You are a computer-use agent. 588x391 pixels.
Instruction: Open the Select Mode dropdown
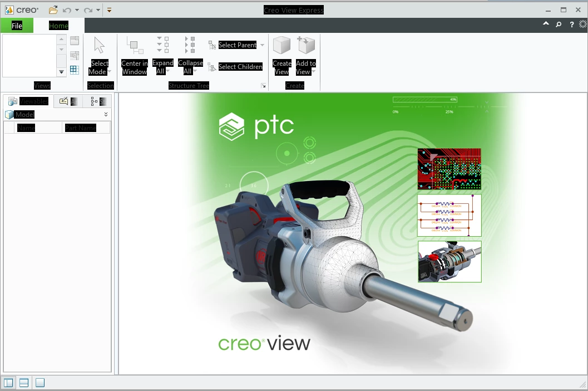point(110,71)
